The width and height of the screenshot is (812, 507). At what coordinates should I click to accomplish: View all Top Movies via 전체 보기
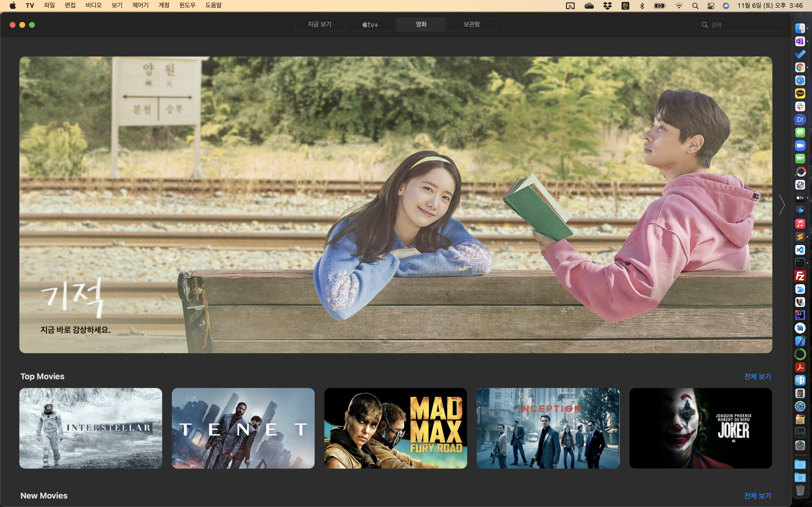click(x=757, y=376)
